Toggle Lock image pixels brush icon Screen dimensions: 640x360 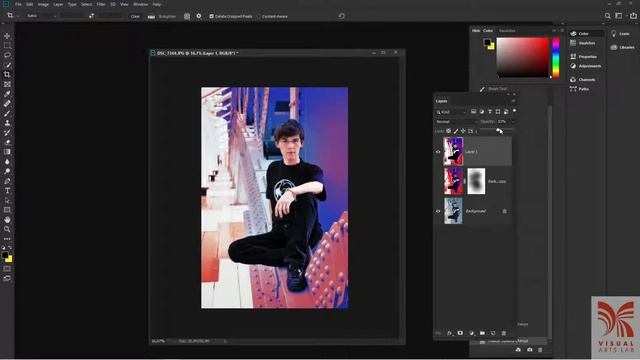click(x=456, y=131)
